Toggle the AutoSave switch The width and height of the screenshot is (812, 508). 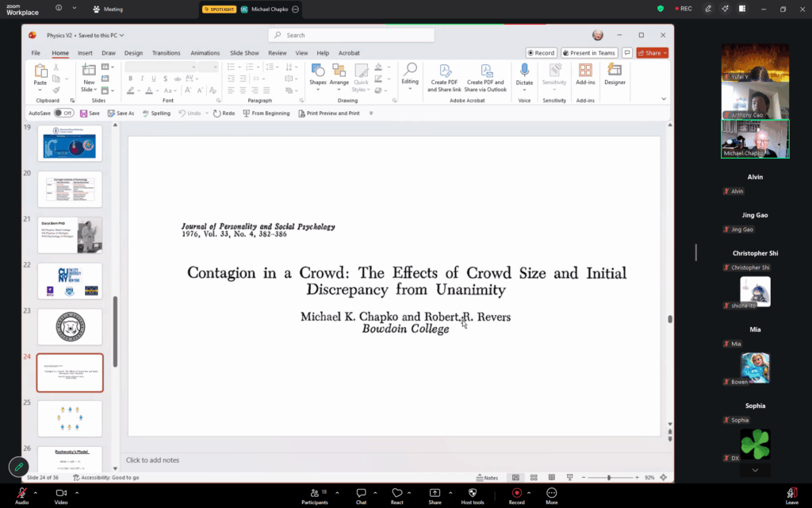coord(63,114)
